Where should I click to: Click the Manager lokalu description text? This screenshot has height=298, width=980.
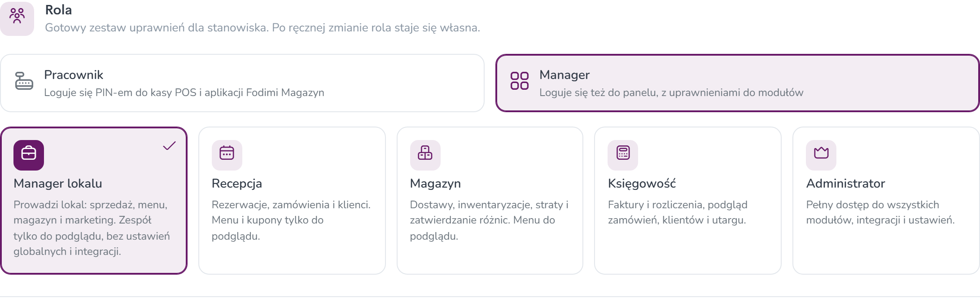(x=92, y=228)
